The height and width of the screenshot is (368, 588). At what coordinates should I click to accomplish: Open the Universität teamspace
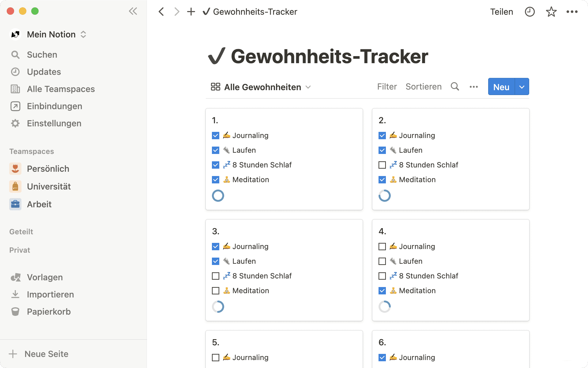[x=49, y=186]
